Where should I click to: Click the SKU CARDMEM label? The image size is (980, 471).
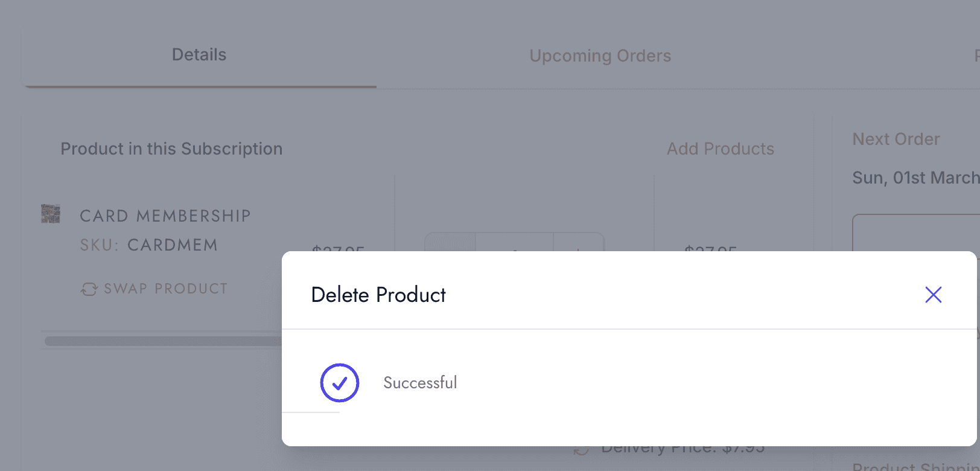pos(149,245)
